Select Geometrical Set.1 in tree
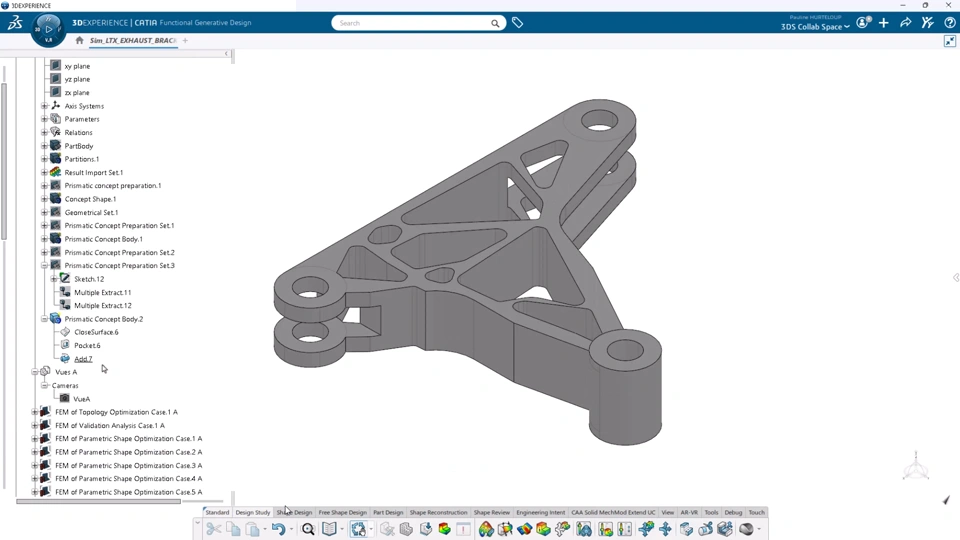The width and height of the screenshot is (960, 540). 91,212
